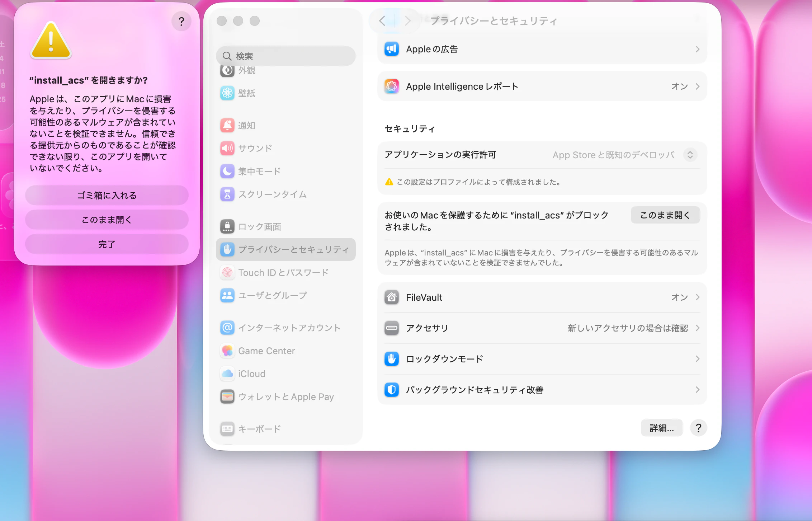
Task: Click 完了 in the alert dialog
Action: pos(107,244)
